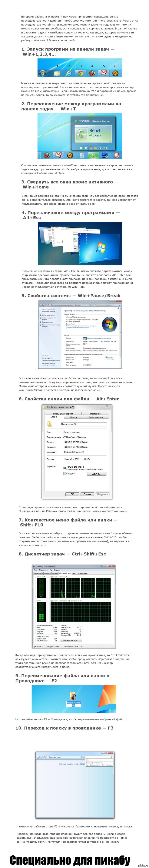Click the 'Другие...' attributes button
This screenshot has height=868, width=149.
96,474
